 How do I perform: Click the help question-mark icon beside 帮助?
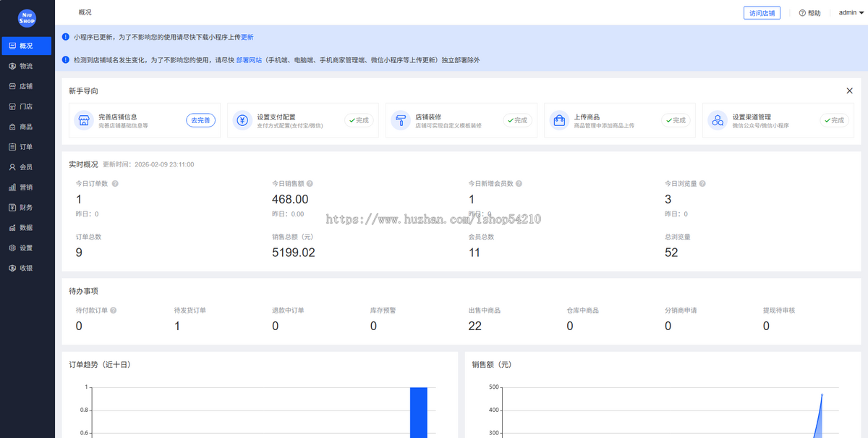[802, 13]
